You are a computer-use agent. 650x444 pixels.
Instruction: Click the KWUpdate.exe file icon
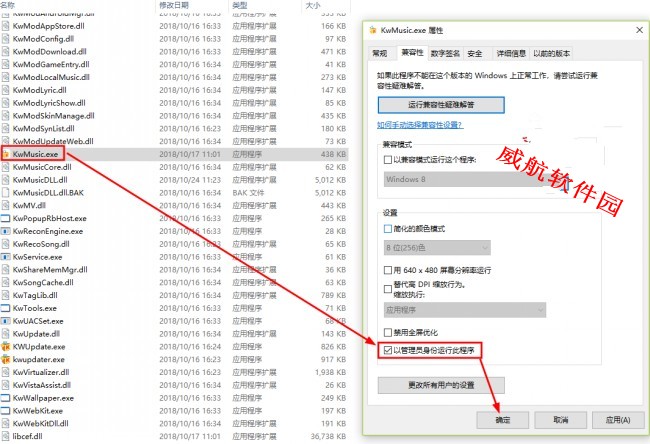(5, 347)
